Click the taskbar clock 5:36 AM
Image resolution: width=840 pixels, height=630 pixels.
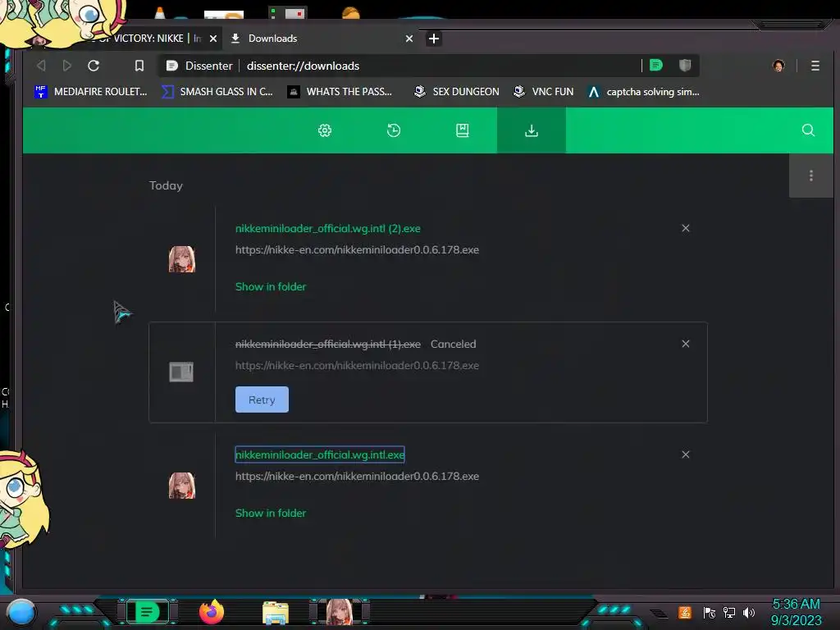pyautogui.click(x=796, y=605)
